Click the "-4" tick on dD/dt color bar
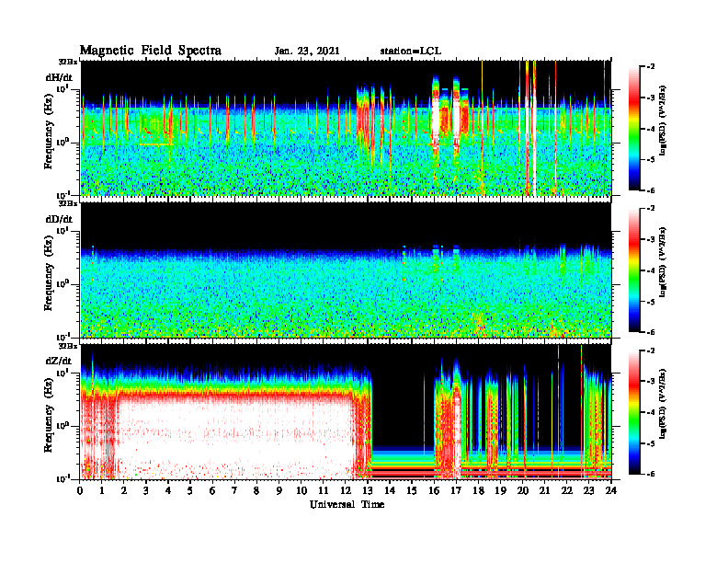Screen dimensions: 728x563 pyautogui.click(x=651, y=270)
